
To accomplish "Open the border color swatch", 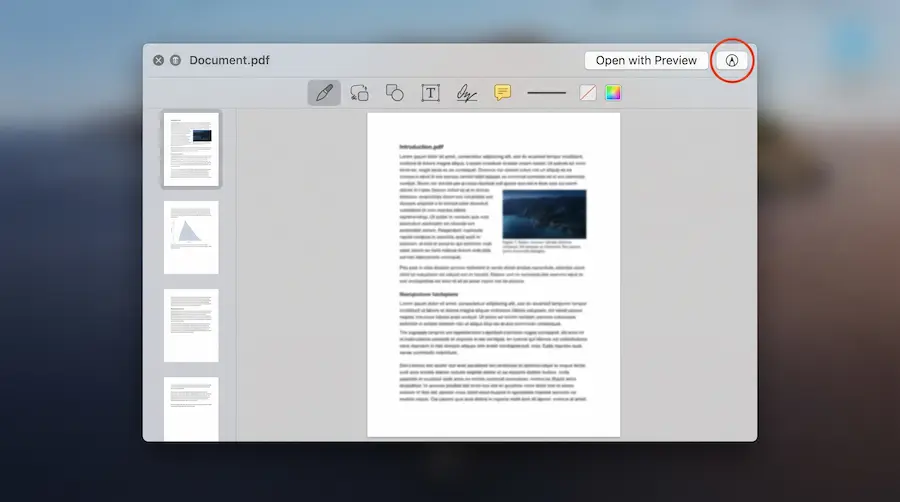I will click(587, 93).
